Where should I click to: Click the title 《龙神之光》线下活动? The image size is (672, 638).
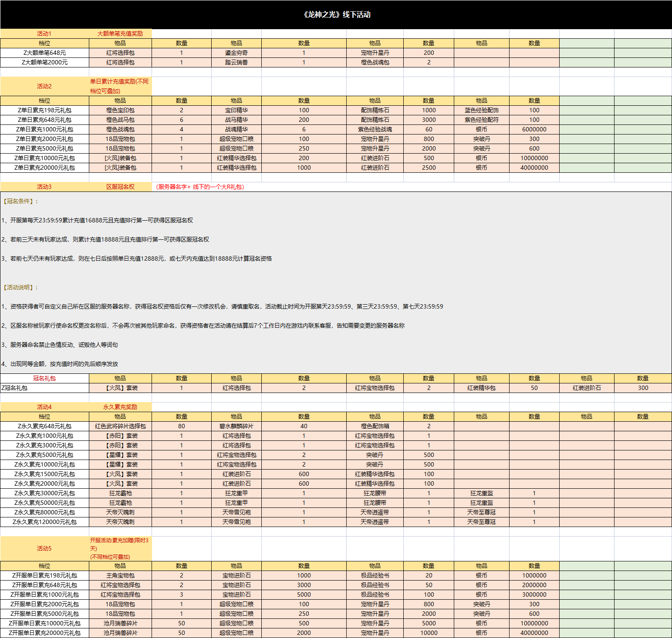tap(336, 14)
